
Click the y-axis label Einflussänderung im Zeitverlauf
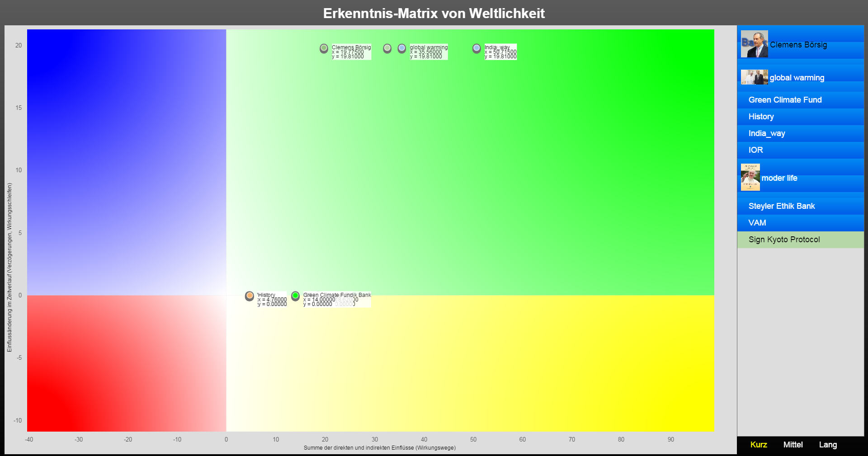[9, 267]
